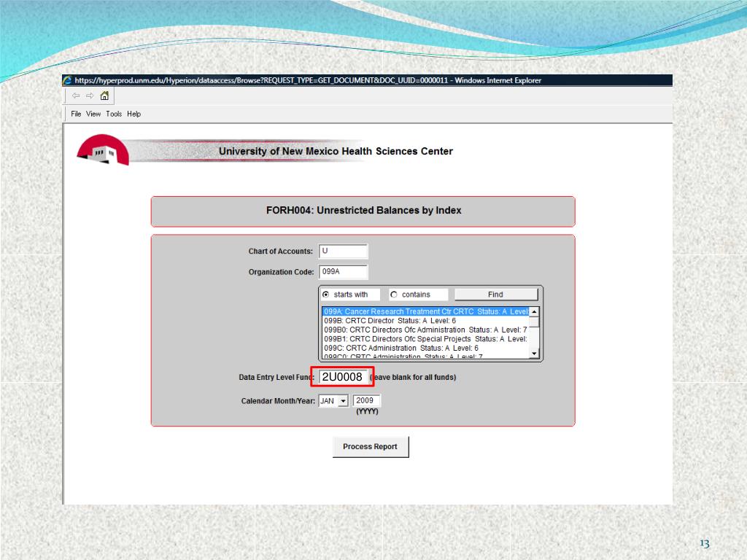Click the "leave blank for all funds" hint text

(x=413, y=377)
